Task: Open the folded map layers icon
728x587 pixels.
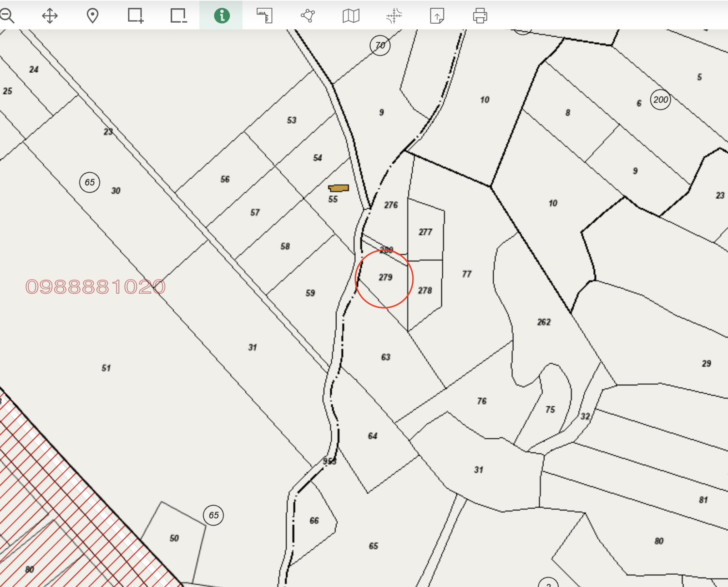Action: [x=351, y=16]
